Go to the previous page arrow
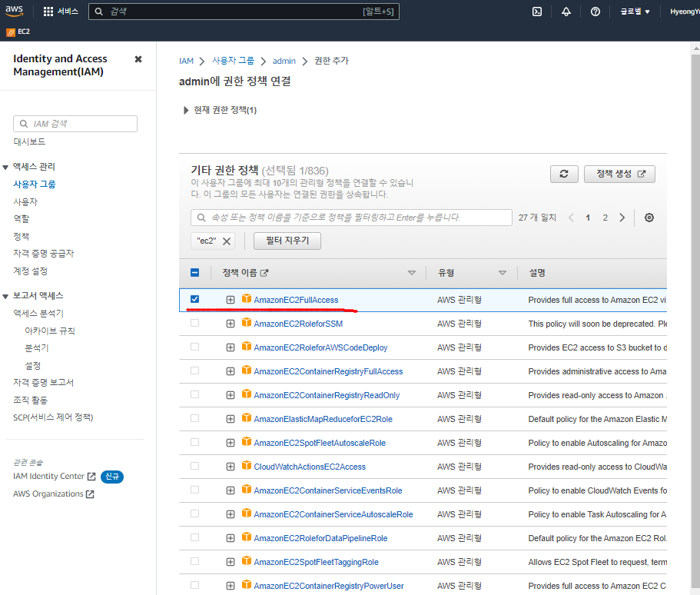 click(x=571, y=218)
